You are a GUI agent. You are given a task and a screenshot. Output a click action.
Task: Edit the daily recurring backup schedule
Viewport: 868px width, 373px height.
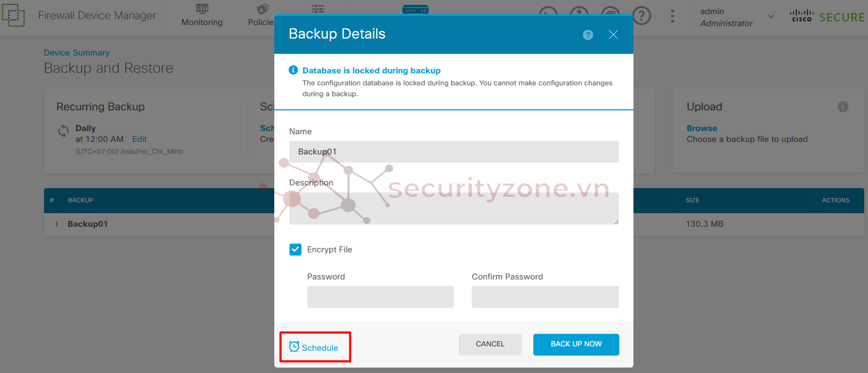pyautogui.click(x=139, y=139)
